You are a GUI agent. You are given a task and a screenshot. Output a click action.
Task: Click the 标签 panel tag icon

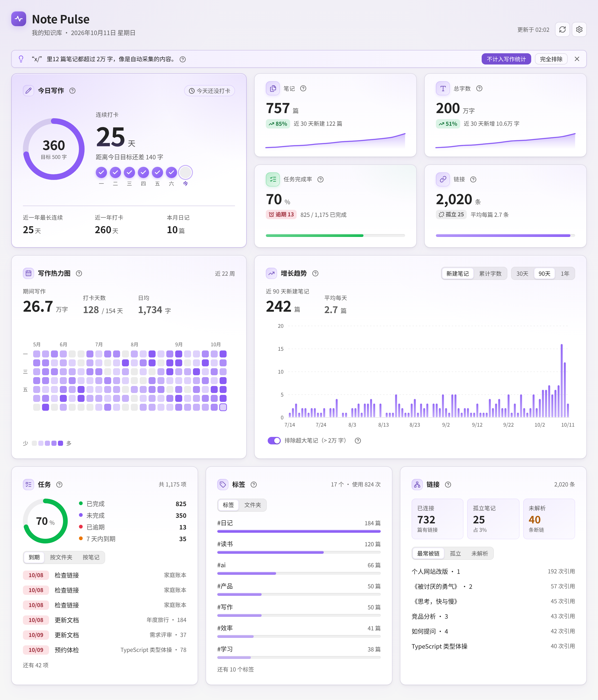tap(223, 484)
